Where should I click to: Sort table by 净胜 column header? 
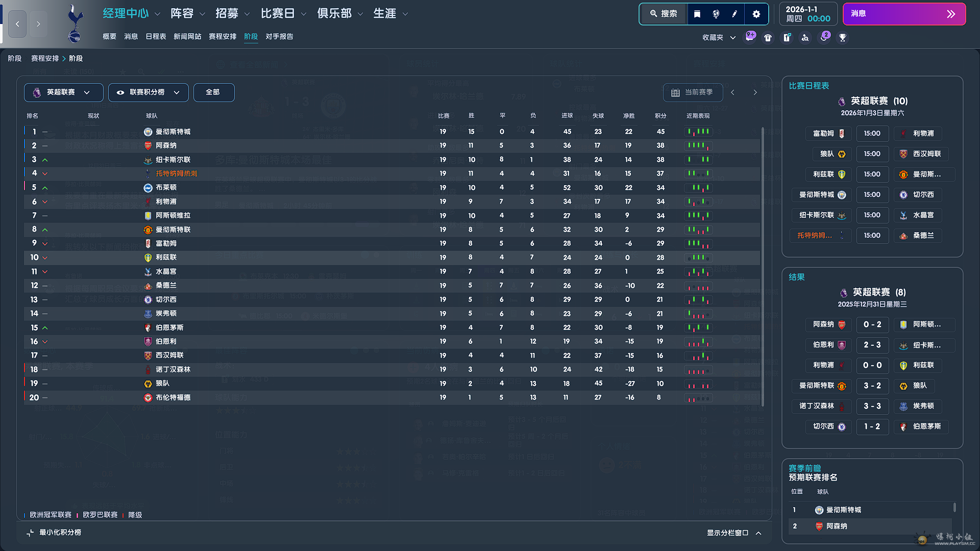tap(629, 116)
